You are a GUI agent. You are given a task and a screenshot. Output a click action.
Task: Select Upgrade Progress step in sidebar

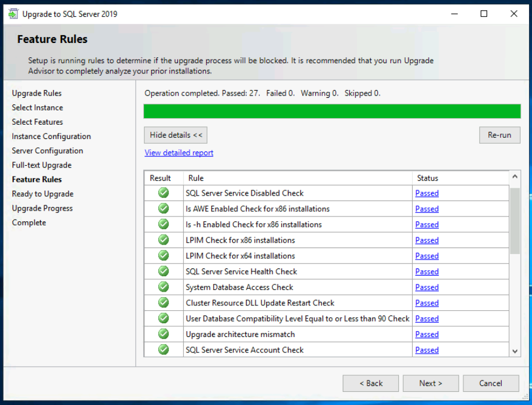pyautogui.click(x=42, y=208)
